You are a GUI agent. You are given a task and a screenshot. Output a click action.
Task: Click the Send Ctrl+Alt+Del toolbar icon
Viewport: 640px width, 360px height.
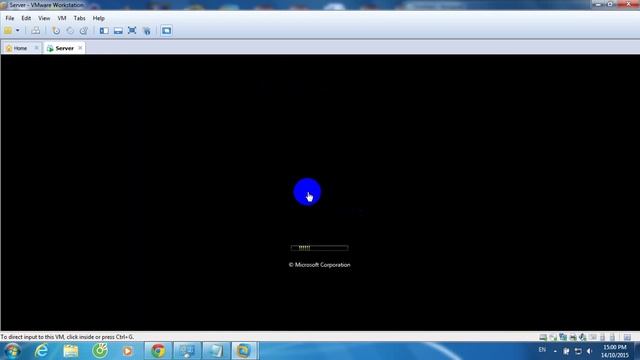(x=36, y=31)
